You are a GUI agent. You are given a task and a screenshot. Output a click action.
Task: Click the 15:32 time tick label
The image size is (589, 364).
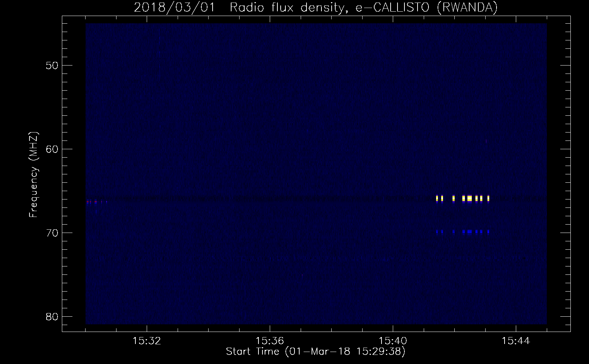[x=147, y=341]
